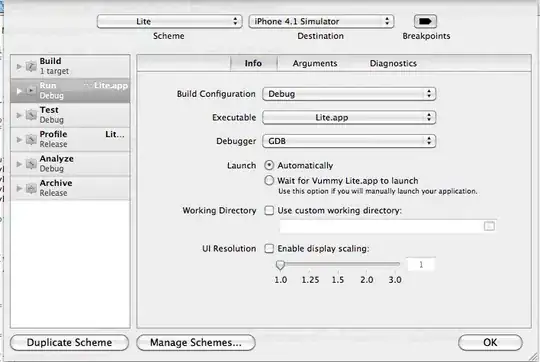
Task: Click the Duplicate Scheme button
Action: tap(69, 342)
